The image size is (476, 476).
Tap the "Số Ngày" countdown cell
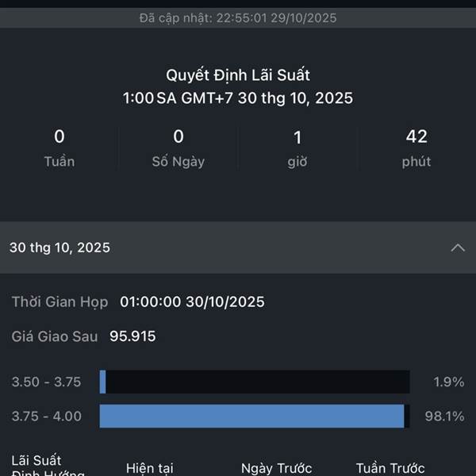178,148
